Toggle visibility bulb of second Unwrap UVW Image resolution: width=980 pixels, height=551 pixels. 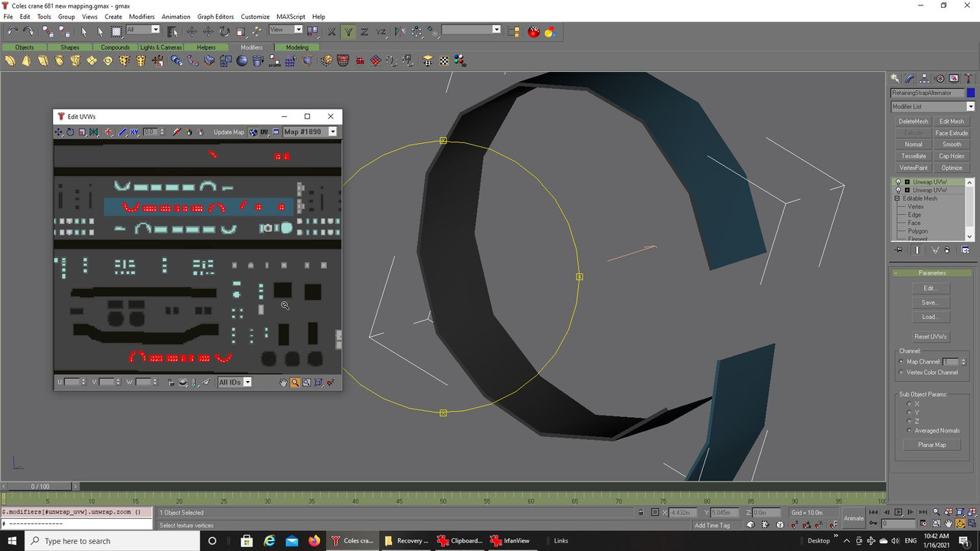point(898,190)
